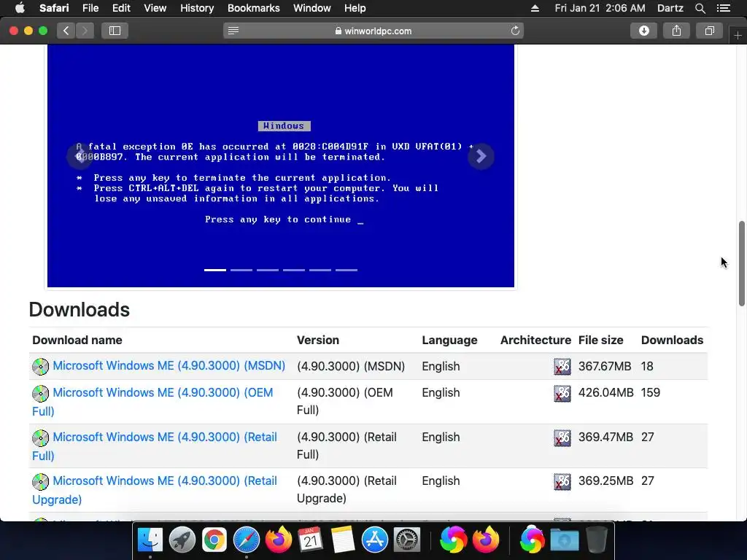
Task: Click x86 architecture icon in MSDN row
Action: (562, 367)
